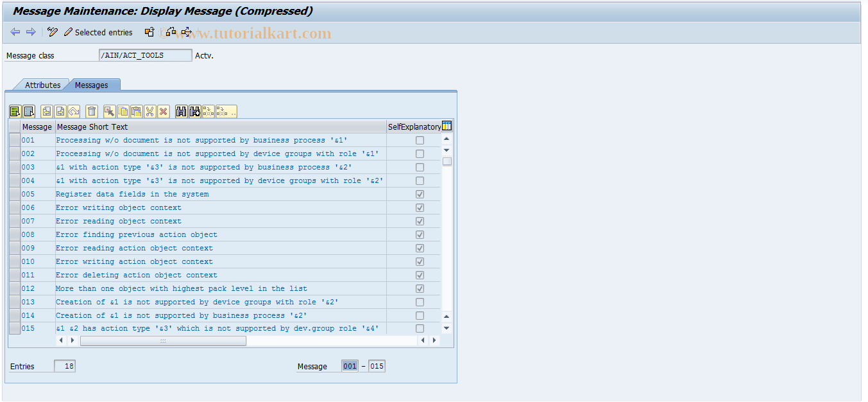The height and width of the screenshot is (402, 868).
Task: Click the Message Short Text column header
Action: point(221,127)
